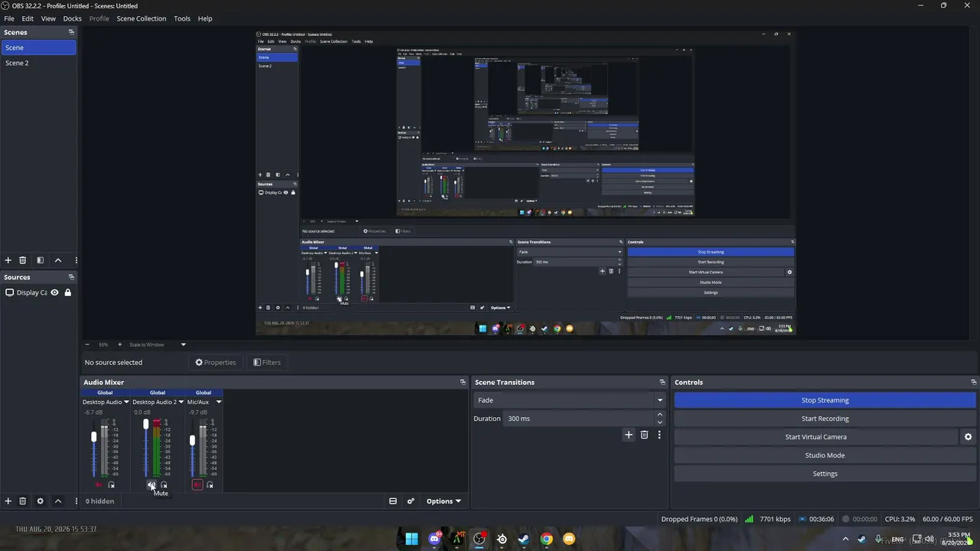Remove the selected scene with the trash icon
Image resolution: width=980 pixels, height=551 pixels.
click(22, 260)
